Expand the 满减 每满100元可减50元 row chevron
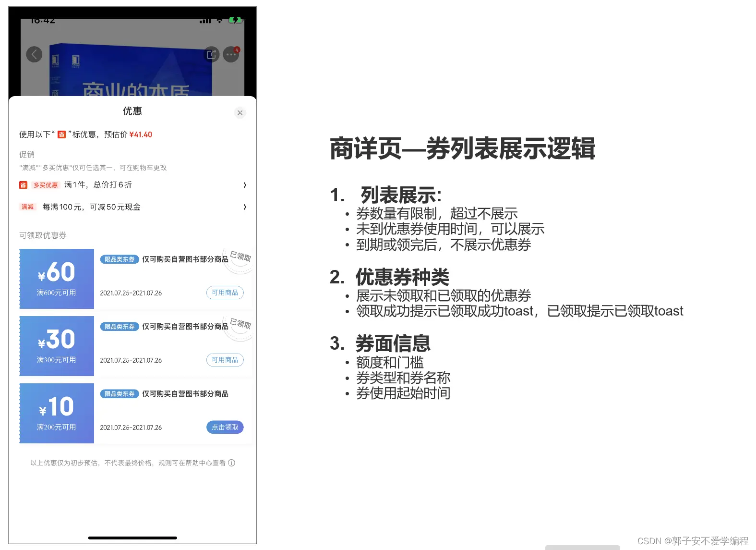This screenshot has height=550, width=756. click(245, 207)
